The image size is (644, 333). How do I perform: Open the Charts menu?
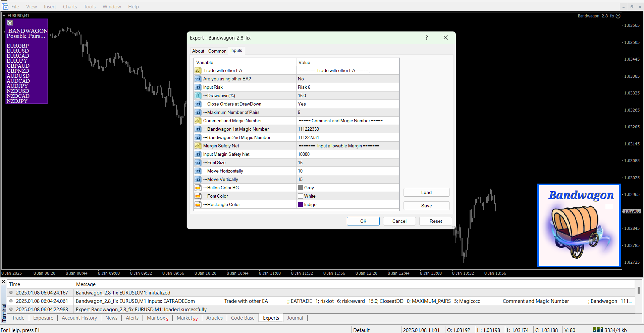(70, 7)
